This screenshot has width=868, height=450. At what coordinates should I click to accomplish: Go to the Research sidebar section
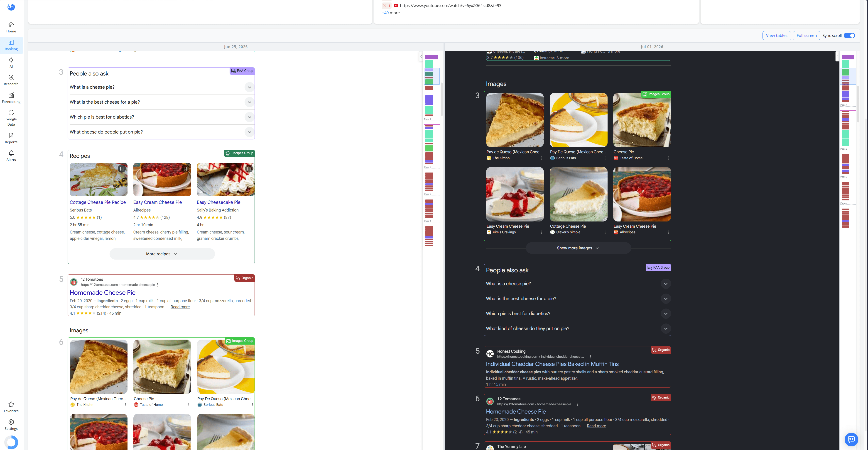[11, 80]
